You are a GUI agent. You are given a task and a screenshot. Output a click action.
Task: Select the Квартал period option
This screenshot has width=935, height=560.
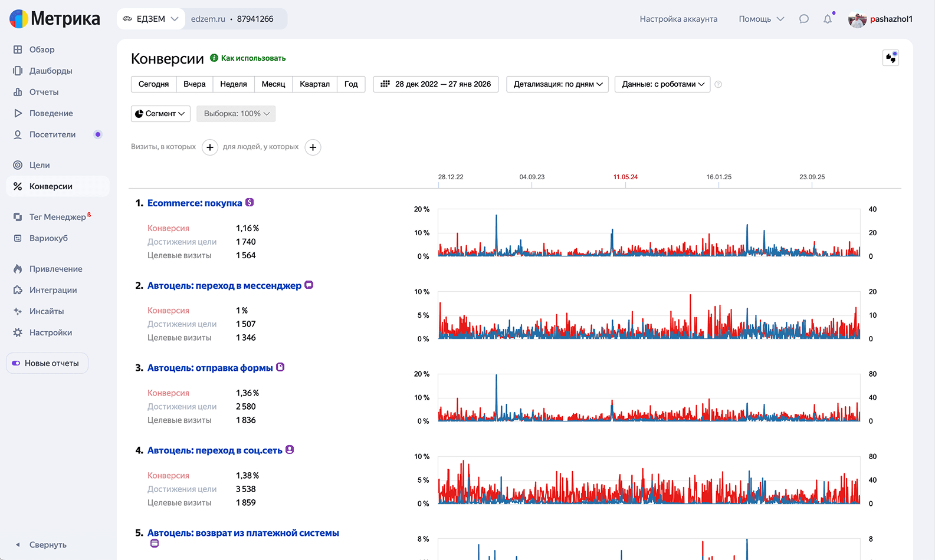[314, 84]
